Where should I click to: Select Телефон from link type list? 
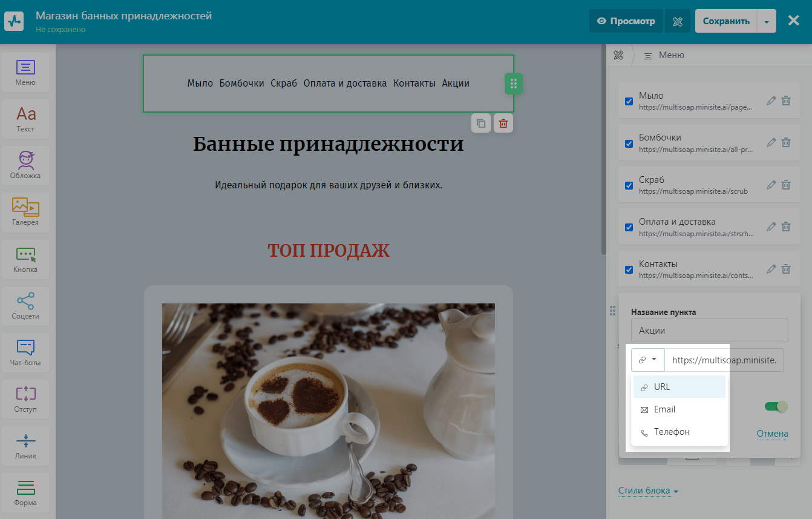pos(671,432)
